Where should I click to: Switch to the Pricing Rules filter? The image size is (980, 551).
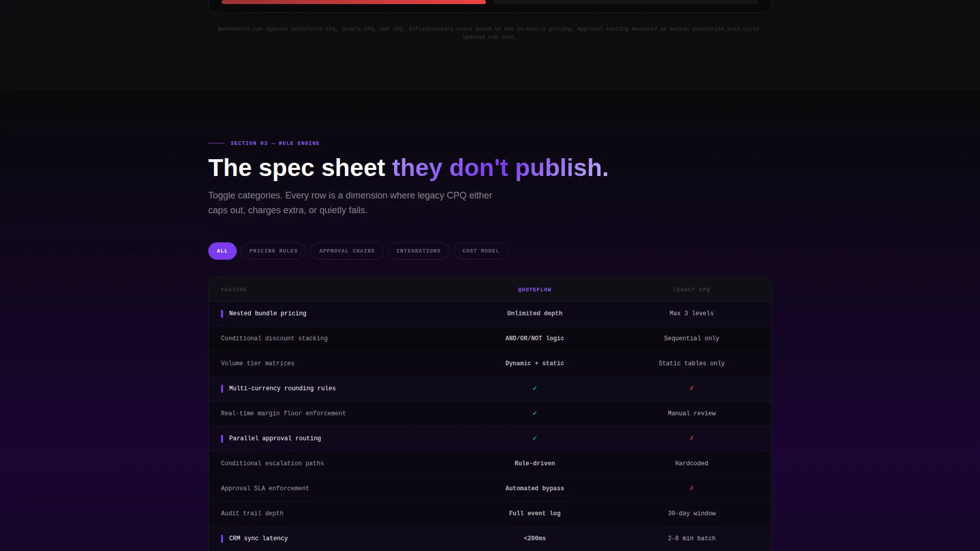click(273, 251)
